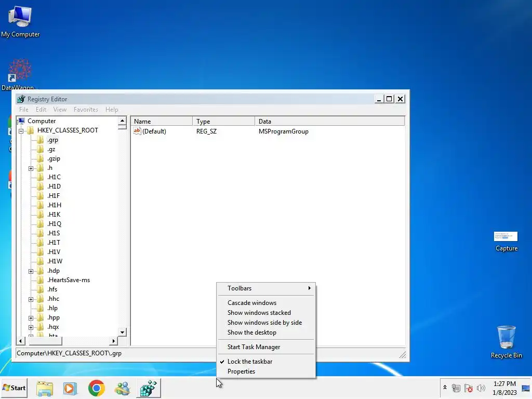Click the .H1H folder icon
The height and width of the screenshot is (399, 532).
coord(41,205)
